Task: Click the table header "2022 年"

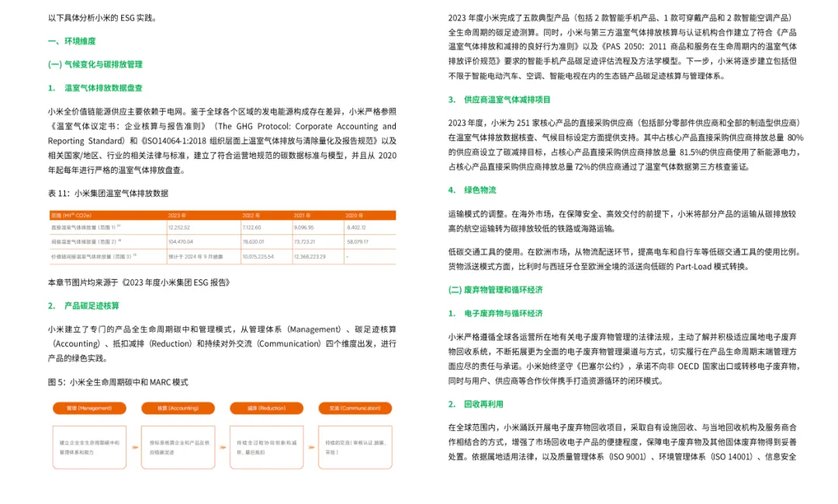Action: [251, 216]
